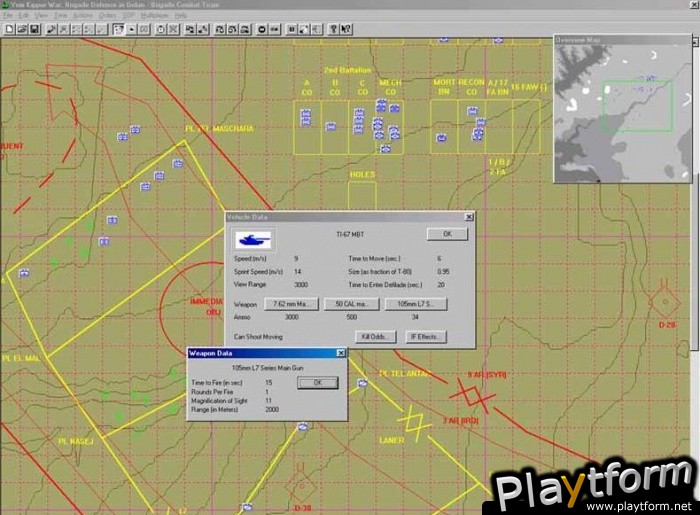Click green viewport rectangle in Overview Map
Viewport: 700px width, 515px height.
(x=637, y=106)
